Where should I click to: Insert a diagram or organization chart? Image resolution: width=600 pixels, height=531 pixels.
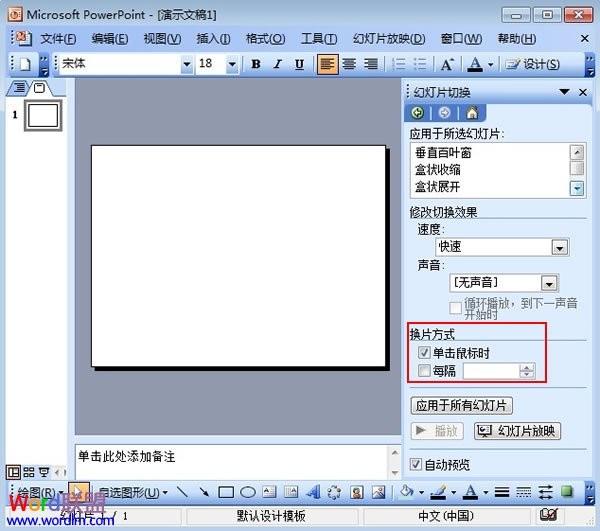[334, 492]
